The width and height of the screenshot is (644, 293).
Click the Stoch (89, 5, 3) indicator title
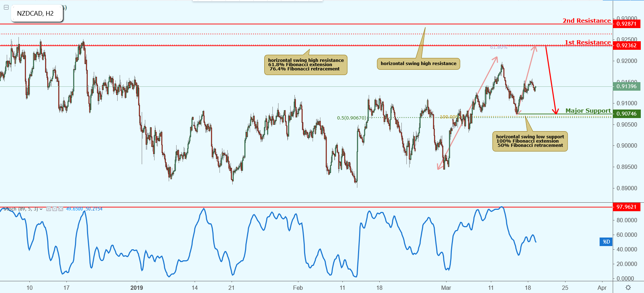pyautogui.click(x=21, y=209)
